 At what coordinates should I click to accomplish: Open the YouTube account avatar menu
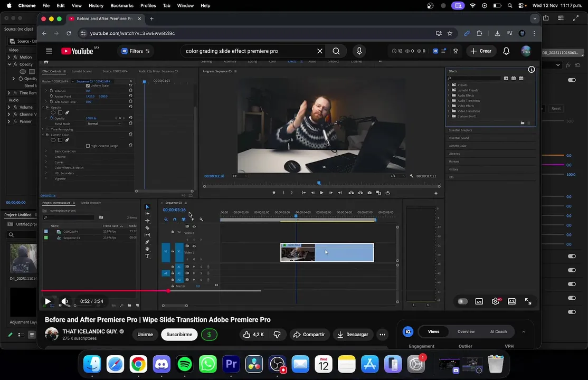click(526, 51)
